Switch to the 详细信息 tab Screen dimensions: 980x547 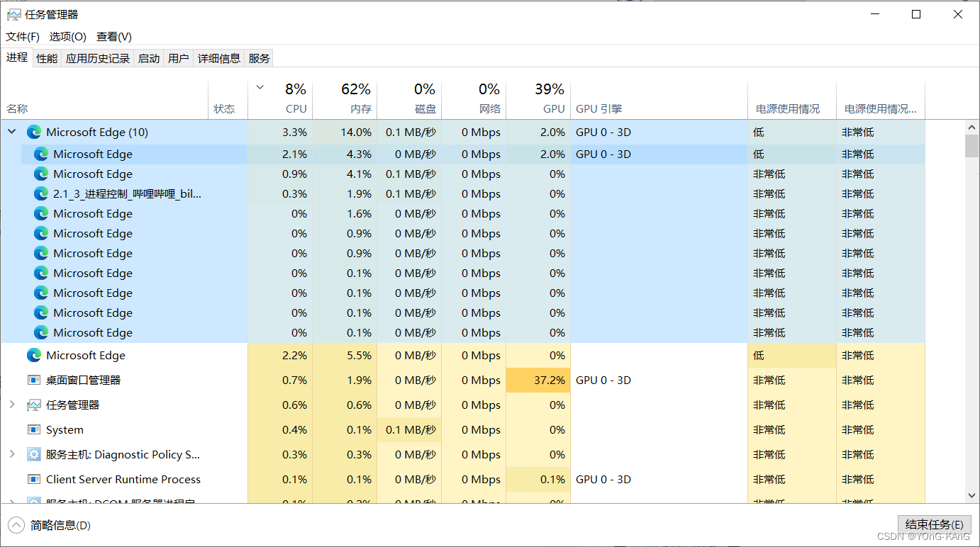point(219,58)
